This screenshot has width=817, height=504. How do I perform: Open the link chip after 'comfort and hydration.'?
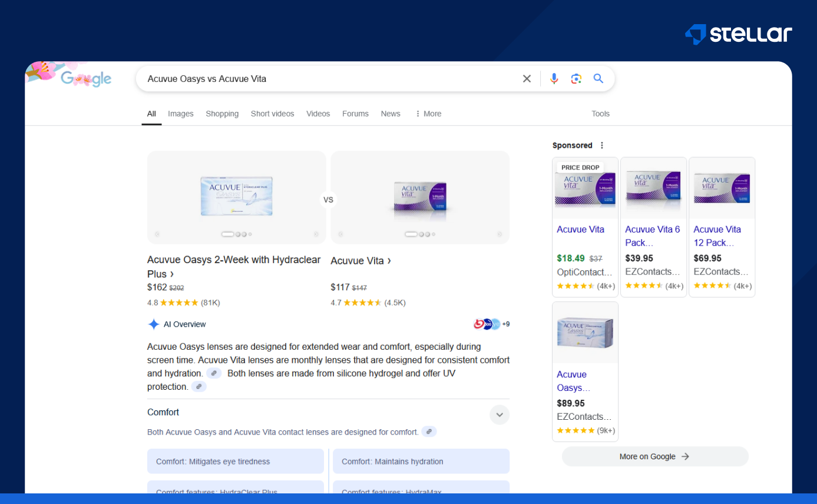pyautogui.click(x=214, y=373)
